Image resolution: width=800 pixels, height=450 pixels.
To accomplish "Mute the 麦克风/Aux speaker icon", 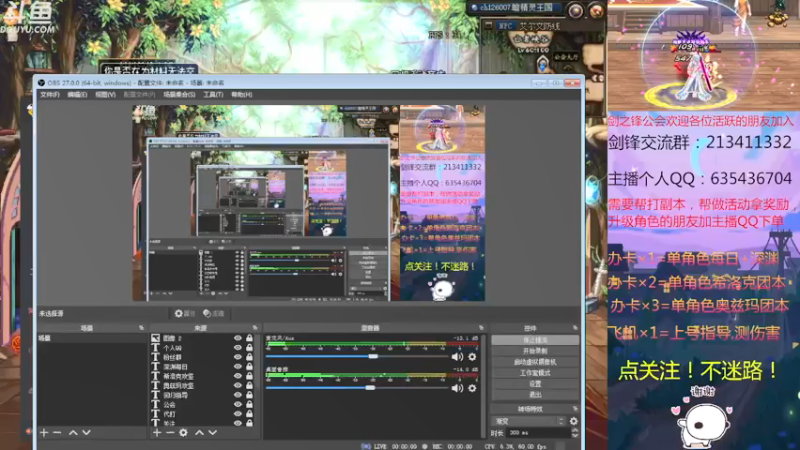I will click(x=457, y=357).
